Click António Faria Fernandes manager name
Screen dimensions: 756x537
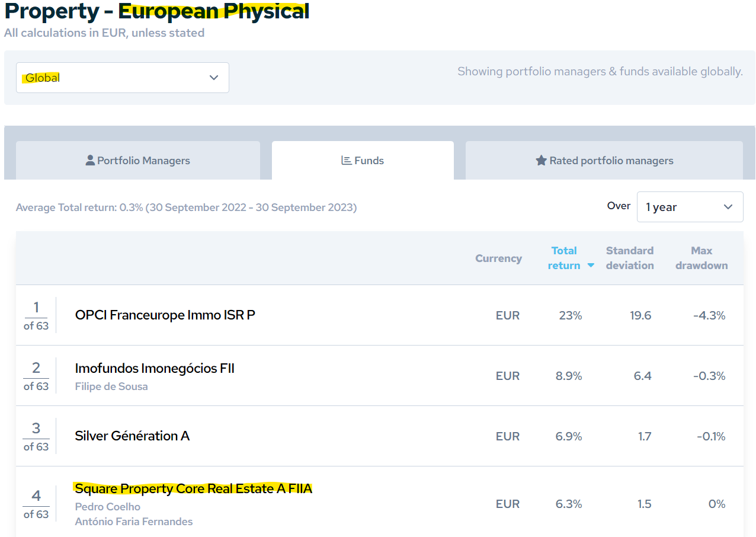pyautogui.click(x=134, y=522)
